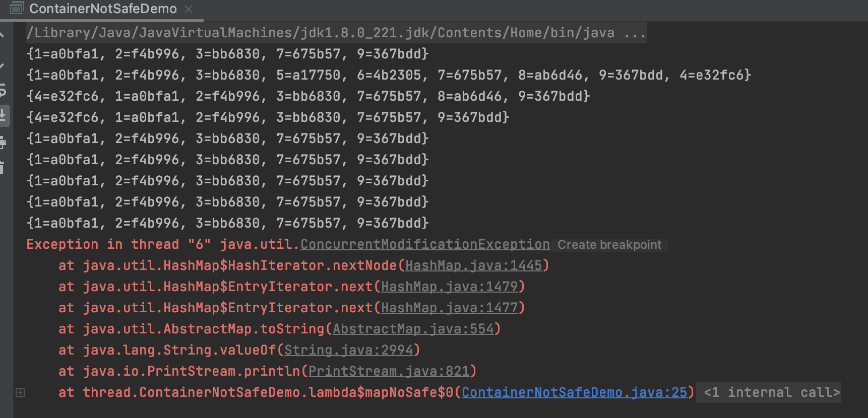Click the output line containing 8=ab6d46, 9=367bdd}
Screen dimensions: 868x418
[308, 96]
